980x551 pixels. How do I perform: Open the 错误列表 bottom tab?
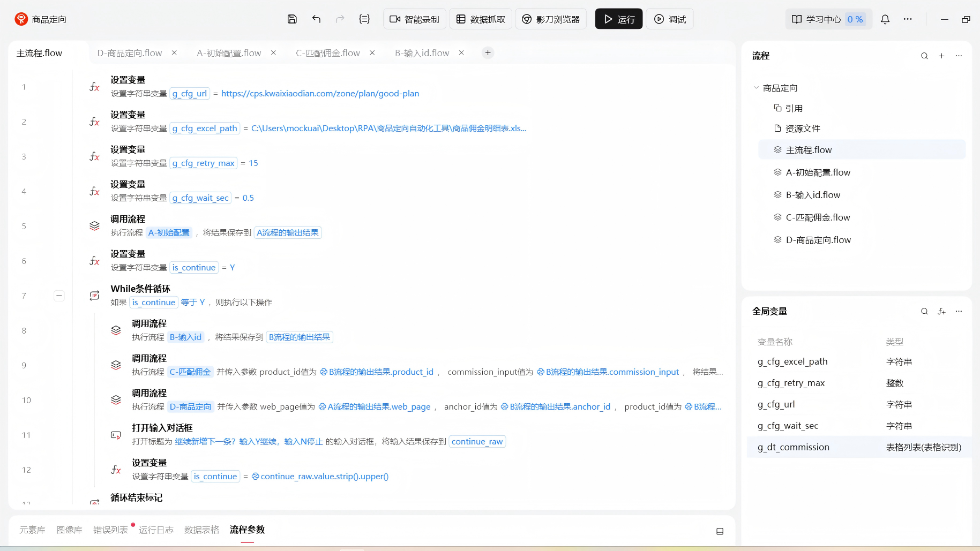tap(110, 530)
